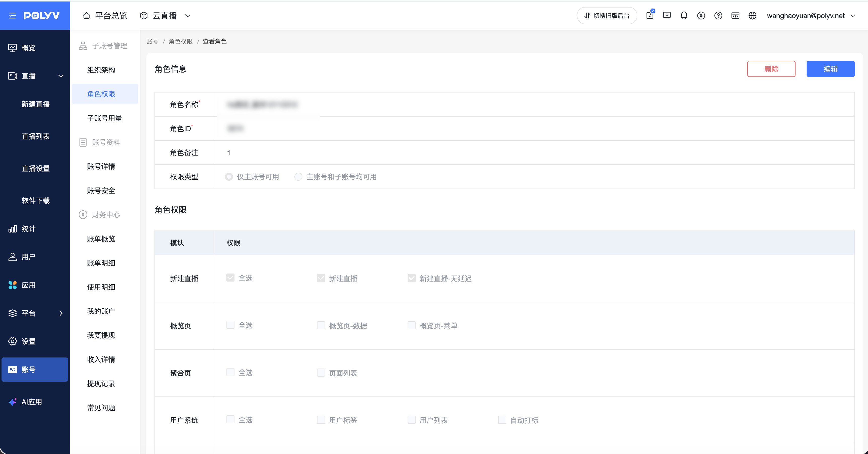Open the yen billing icon in header
The image size is (868, 454).
point(701,16)
